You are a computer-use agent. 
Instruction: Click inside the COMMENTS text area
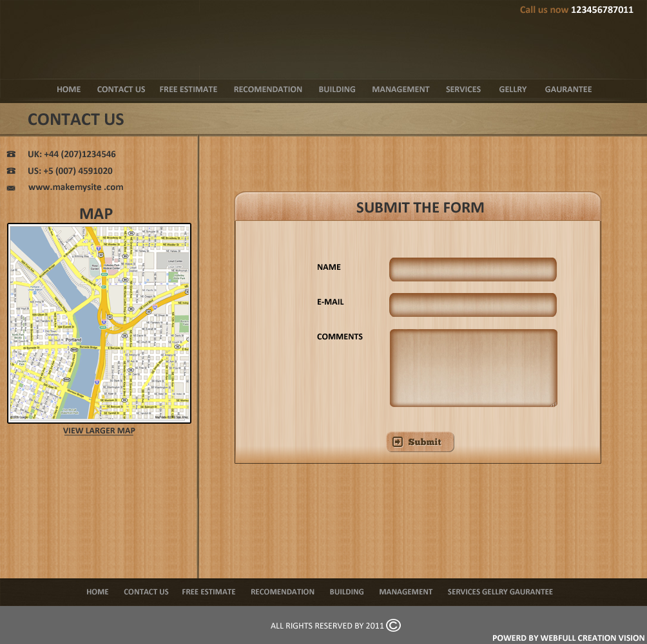click(x=473, y=368)
